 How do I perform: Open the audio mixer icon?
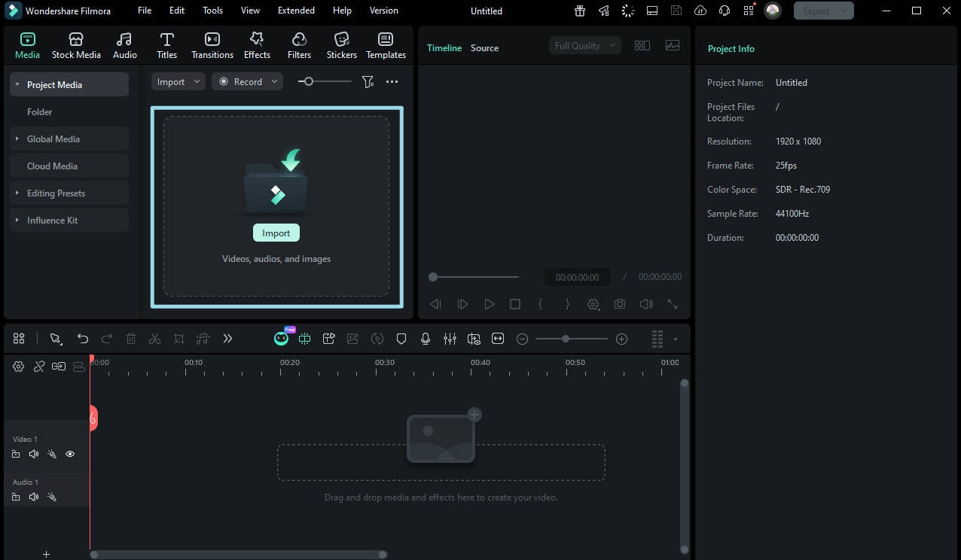tap(450, 339)
